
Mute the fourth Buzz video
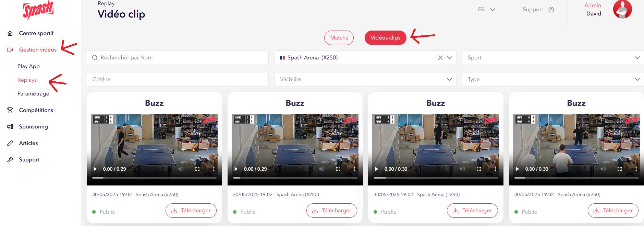coord(603,169)
